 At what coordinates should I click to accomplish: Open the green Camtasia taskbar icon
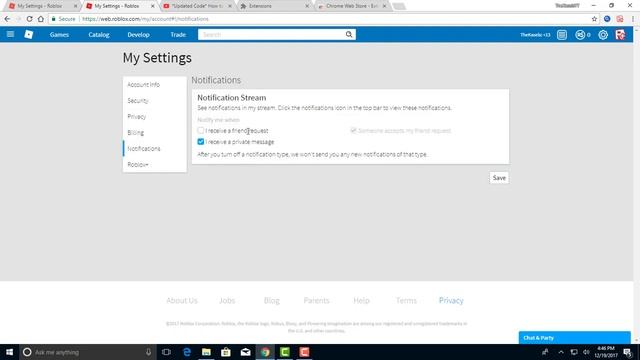coord(284,352)
